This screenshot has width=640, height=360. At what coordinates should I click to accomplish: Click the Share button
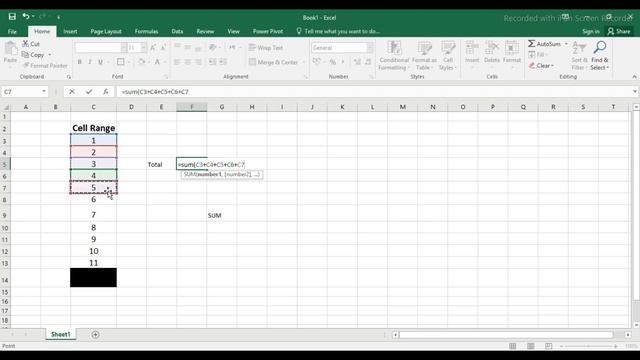(x=619, y=31)
